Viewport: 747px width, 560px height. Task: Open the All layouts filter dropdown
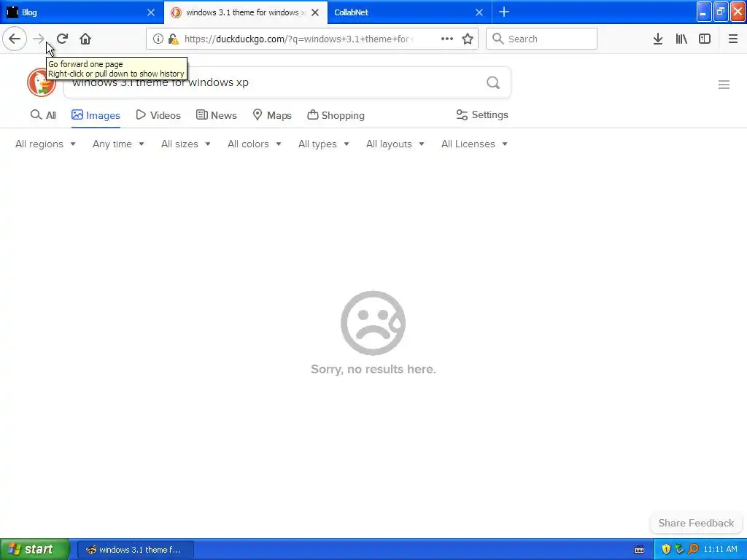[395, 144]
